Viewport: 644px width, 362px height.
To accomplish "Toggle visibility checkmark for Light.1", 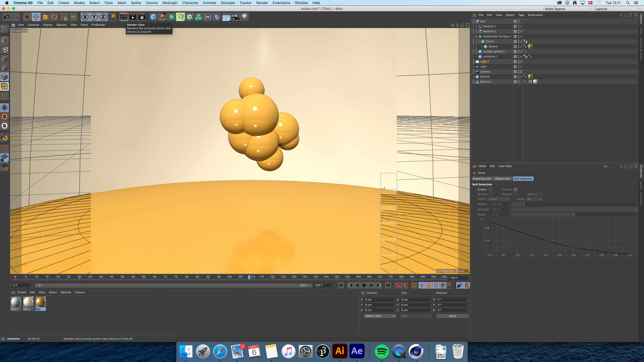I will click(521, 62).
